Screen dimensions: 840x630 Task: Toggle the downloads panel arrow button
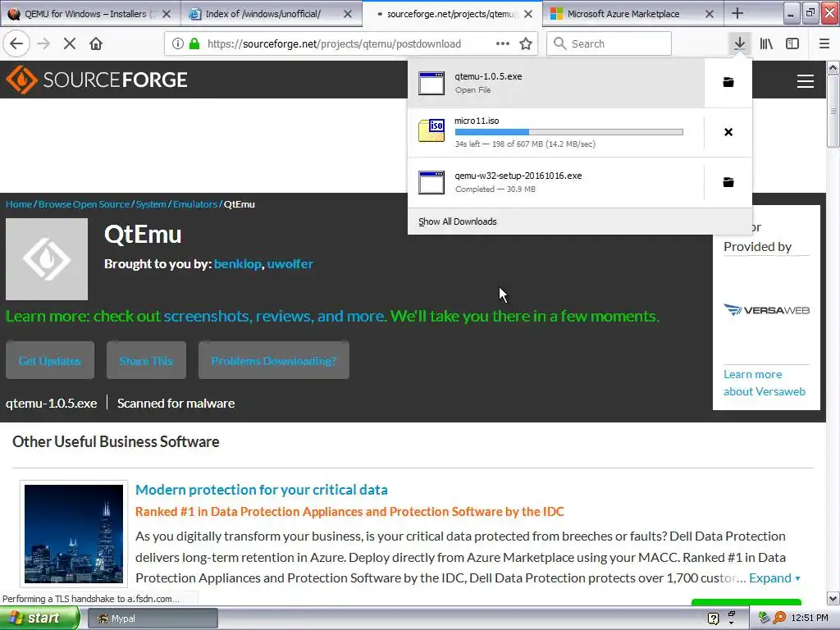pyautogui.click(x=739, y=43)
